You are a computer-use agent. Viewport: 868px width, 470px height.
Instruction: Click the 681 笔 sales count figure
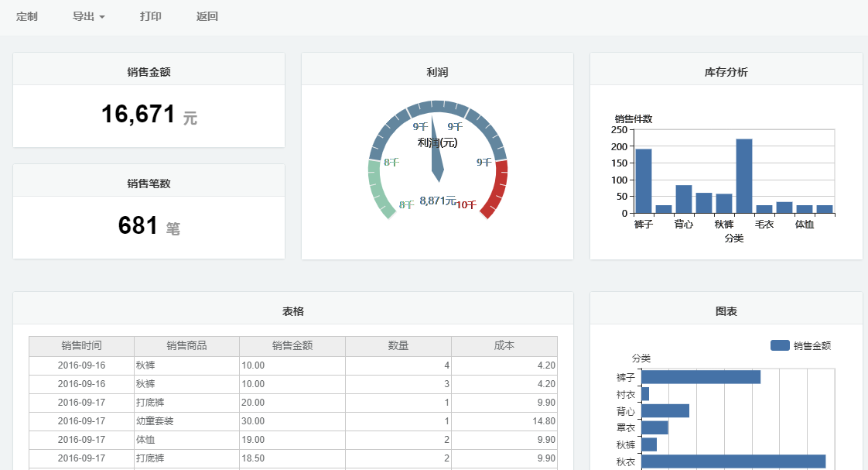[138, 226]
